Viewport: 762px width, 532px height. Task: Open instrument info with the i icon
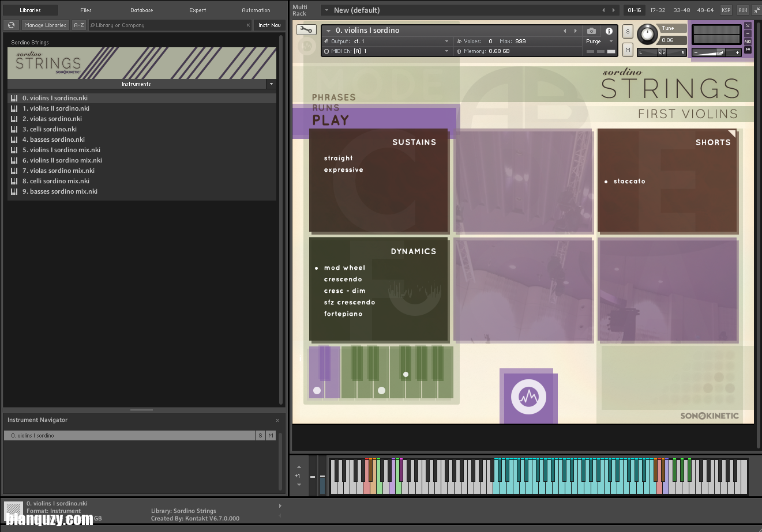coord(609,31)
